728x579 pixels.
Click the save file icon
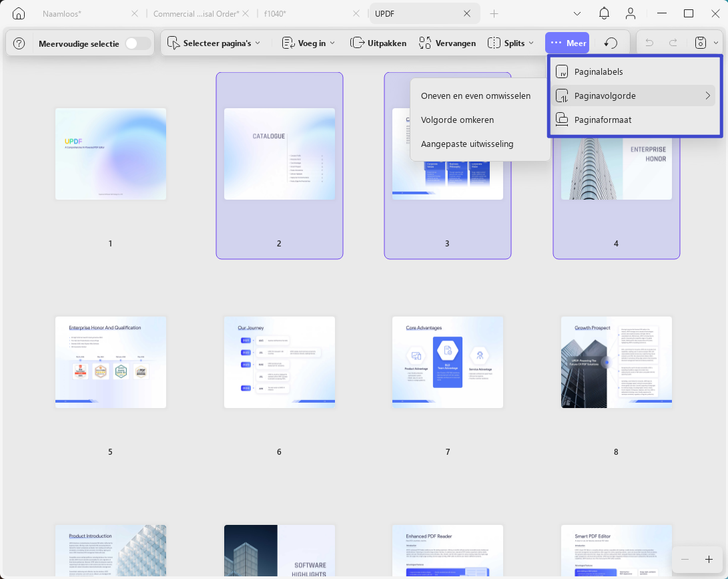pyautogui.click(x=701, y=43)
